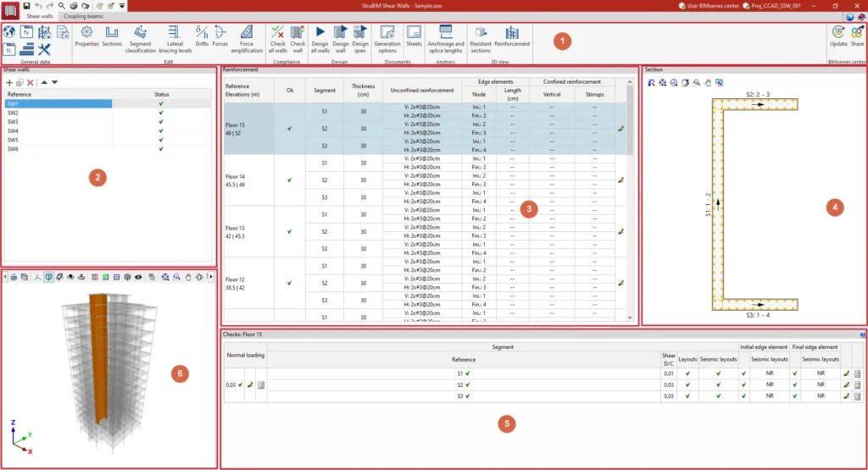Click Reinforcement table scroll down arrow
868x470 pixels.
[x=630, y=318]
